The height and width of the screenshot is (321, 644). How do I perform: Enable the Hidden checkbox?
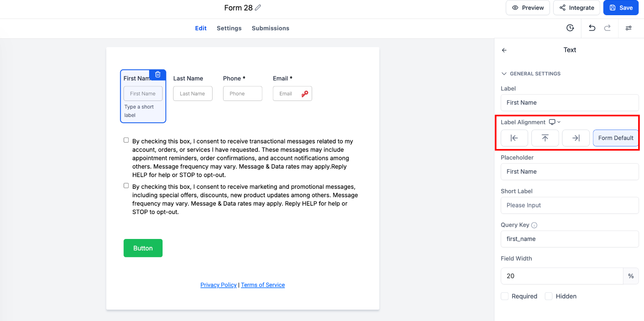click(x=549, y=296)
